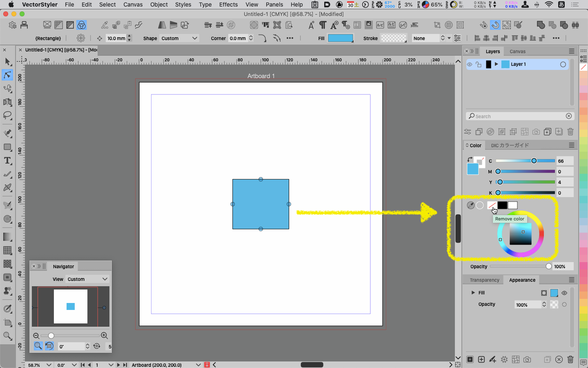Click the layers Search field
Screen dimensions: 588x368
coord(519,117)
